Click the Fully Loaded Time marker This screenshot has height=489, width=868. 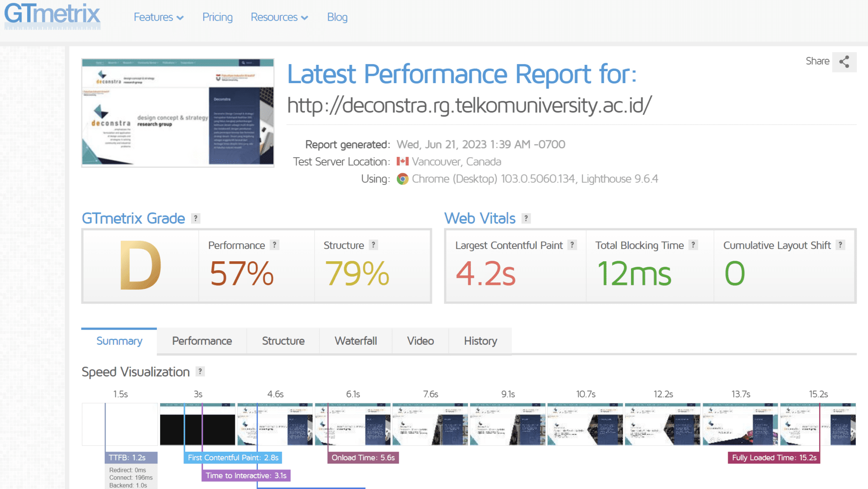point(773,458)
